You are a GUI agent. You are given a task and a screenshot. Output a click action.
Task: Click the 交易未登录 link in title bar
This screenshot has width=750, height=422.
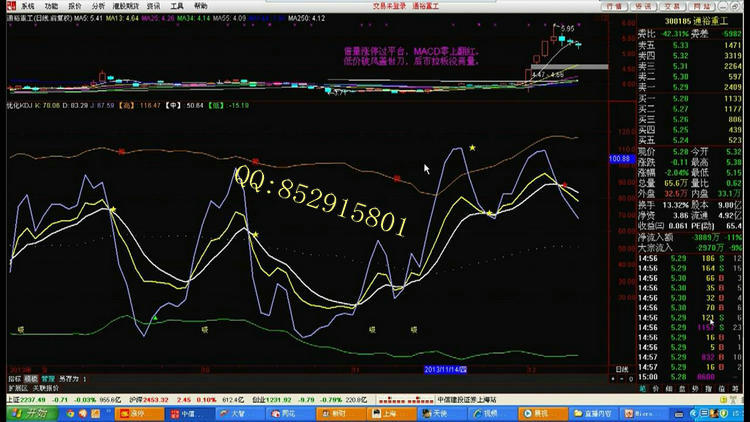361,6
